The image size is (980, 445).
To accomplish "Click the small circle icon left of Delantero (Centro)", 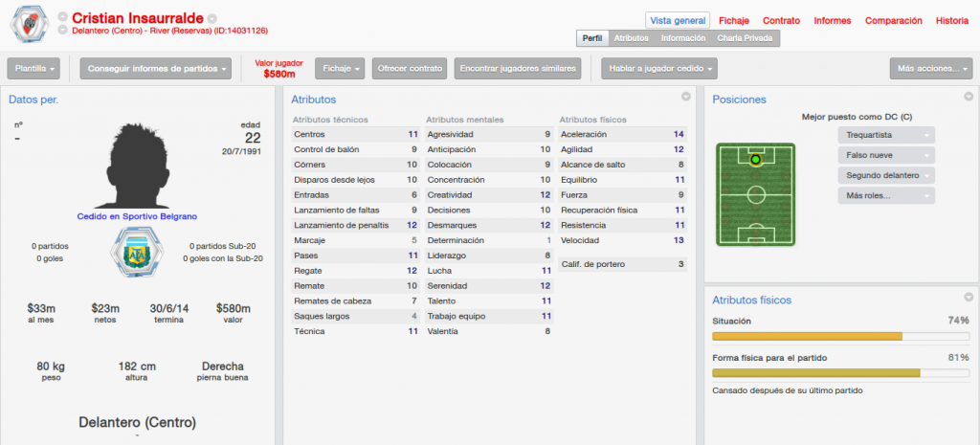I will (62, 30).
